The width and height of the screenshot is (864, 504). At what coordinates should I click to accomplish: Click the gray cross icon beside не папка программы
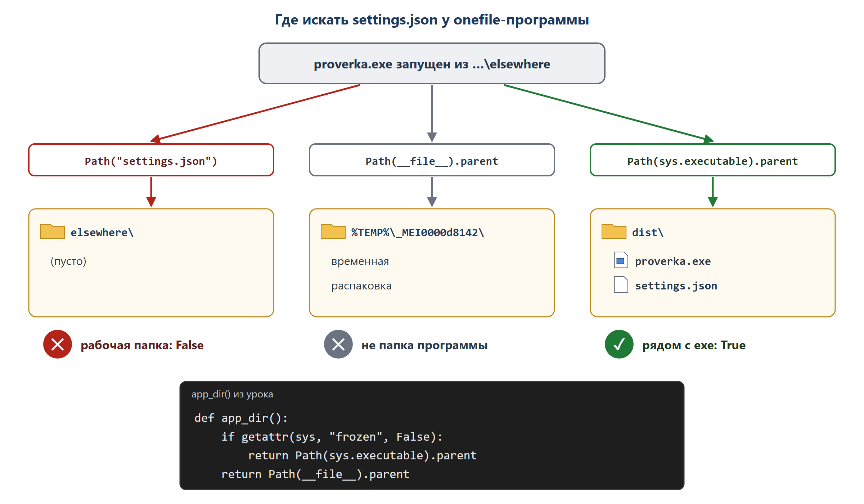[x=338, y=344]
